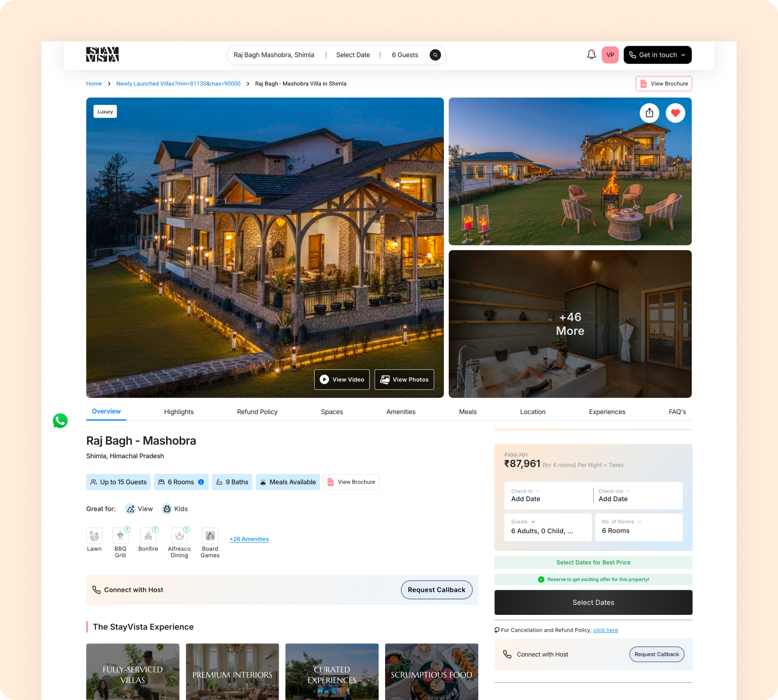Click the search magnifier icon
Image resolution: width=778 pixels, height=700 pixels.
(435, 55)
